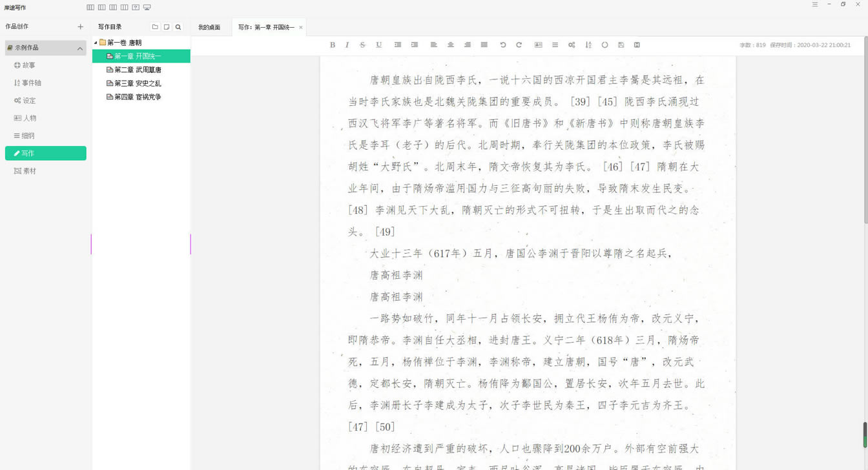The height and width of the screenshot is (470, 868).
Task: Open character card icon in editor toolbar
Action: 538,45
